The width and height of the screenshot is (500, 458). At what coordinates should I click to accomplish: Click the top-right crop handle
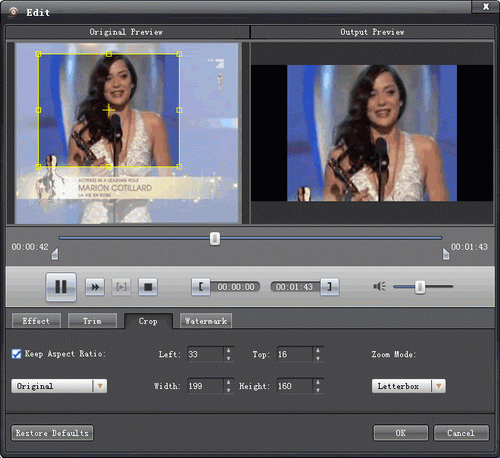(x=179, y=54)
